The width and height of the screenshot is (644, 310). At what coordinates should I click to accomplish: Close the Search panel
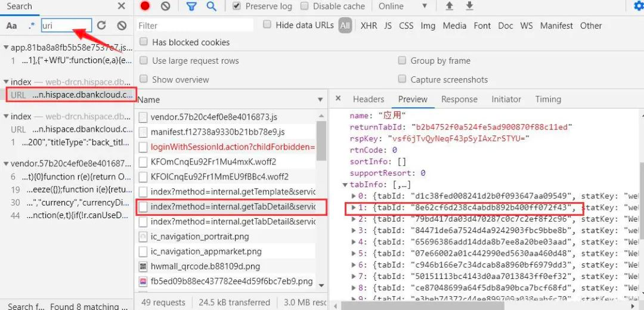(x=122, y=6)
